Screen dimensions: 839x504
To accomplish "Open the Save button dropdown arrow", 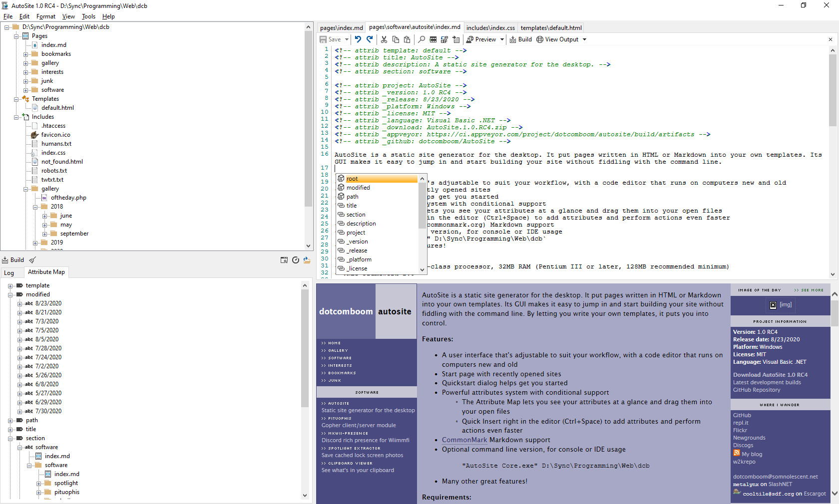I will tap(347, 39).
